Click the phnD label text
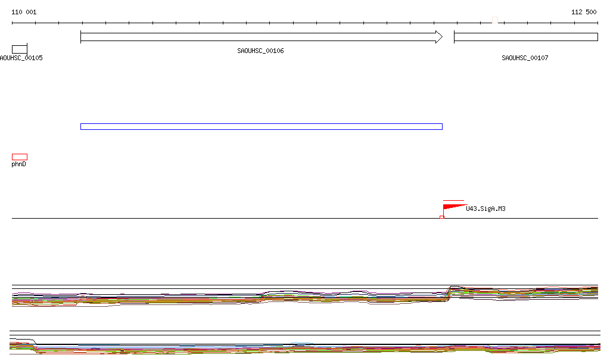610x364 pixels. click(x=18, y=164)
